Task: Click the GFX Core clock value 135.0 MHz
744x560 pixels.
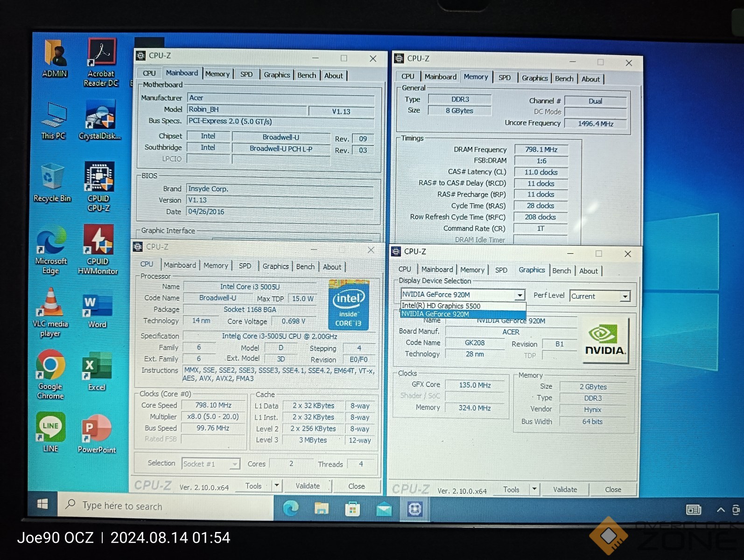Action: (475, 385)
